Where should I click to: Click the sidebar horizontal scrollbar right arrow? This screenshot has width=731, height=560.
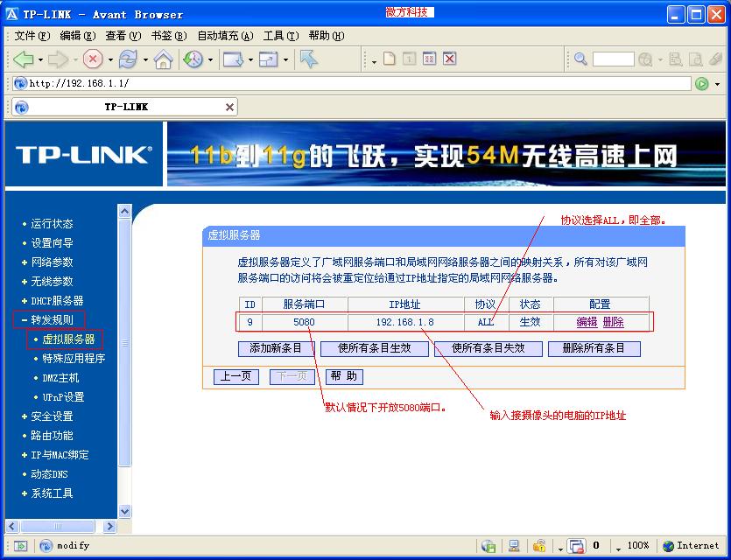pos(110,527)
